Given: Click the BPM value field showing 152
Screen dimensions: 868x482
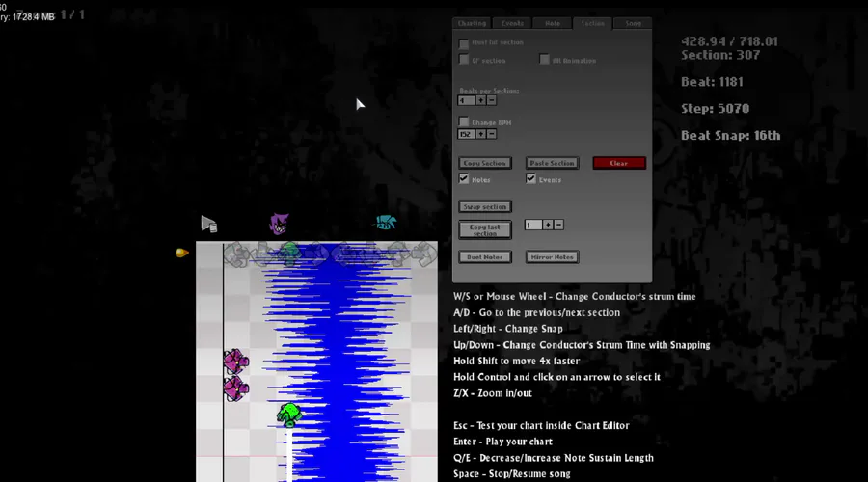Looking at the screenshot, I should click(x=466, y=134).
